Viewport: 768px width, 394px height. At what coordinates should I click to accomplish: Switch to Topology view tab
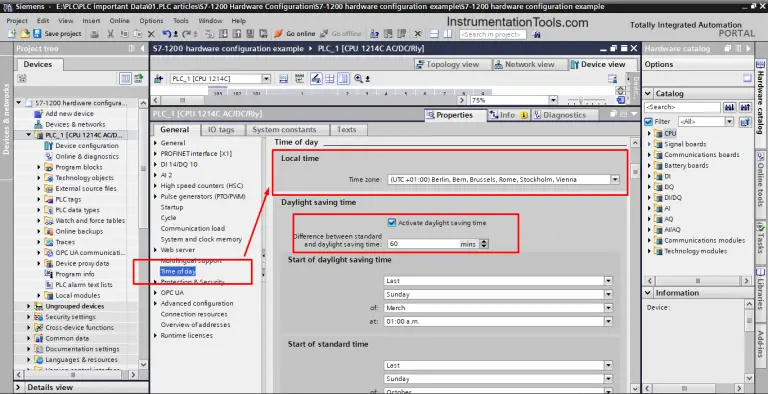[453, 65]
